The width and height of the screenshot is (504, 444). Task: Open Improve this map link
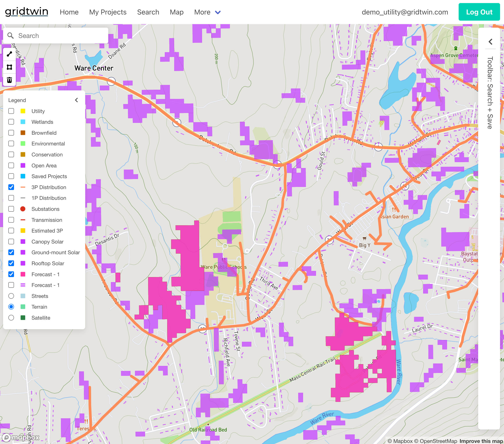(x=481, y=441)
